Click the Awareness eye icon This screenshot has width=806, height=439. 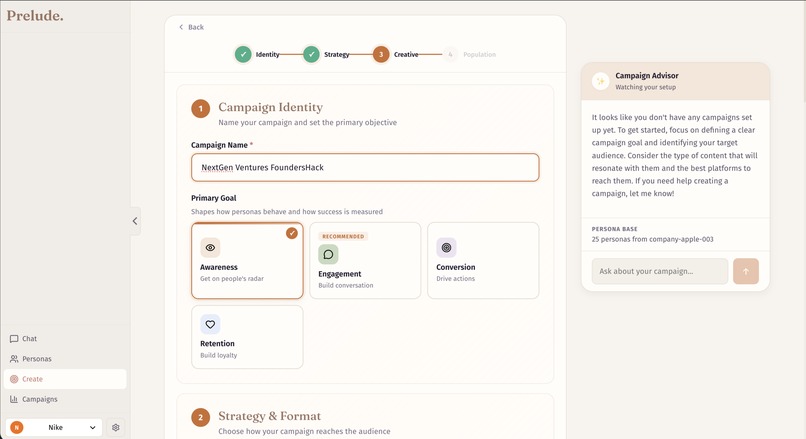[210, 248]
